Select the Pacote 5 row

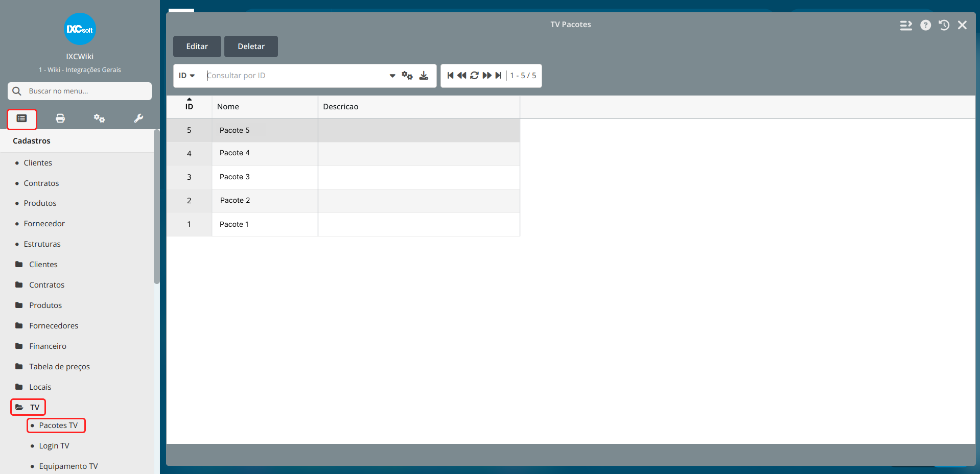click(x=343, y=130)
